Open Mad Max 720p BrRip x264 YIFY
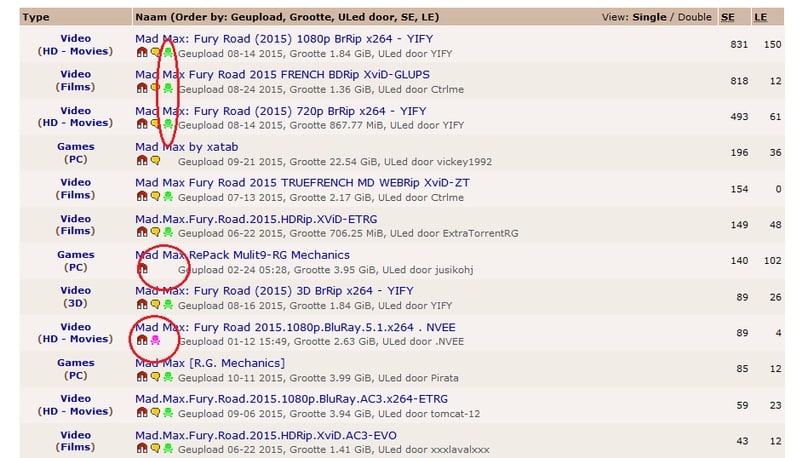The image size is (808, 458). (280, 111)
